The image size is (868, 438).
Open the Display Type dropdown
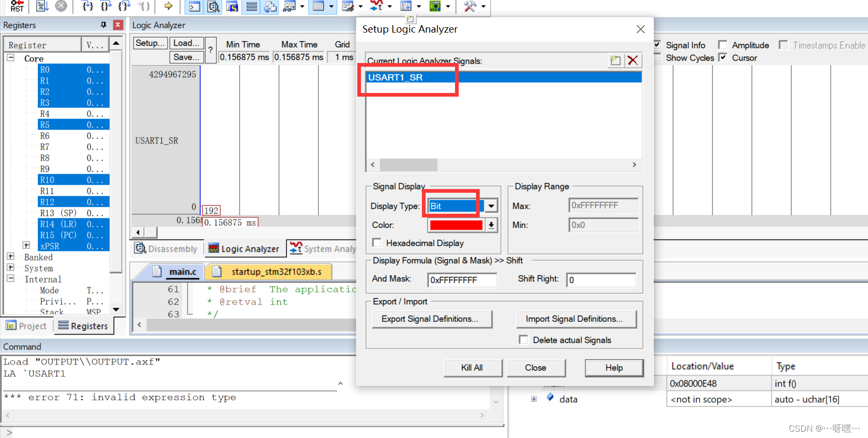click(x=491, y=206)
